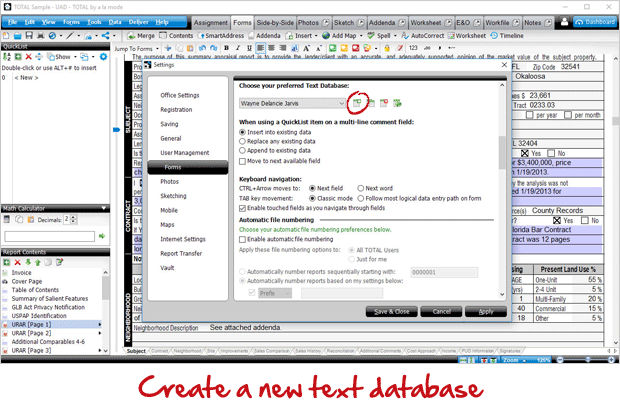
Task: Click green move up arrow in Report Contents
Action: pyautogui.click(x=38, y=262)
